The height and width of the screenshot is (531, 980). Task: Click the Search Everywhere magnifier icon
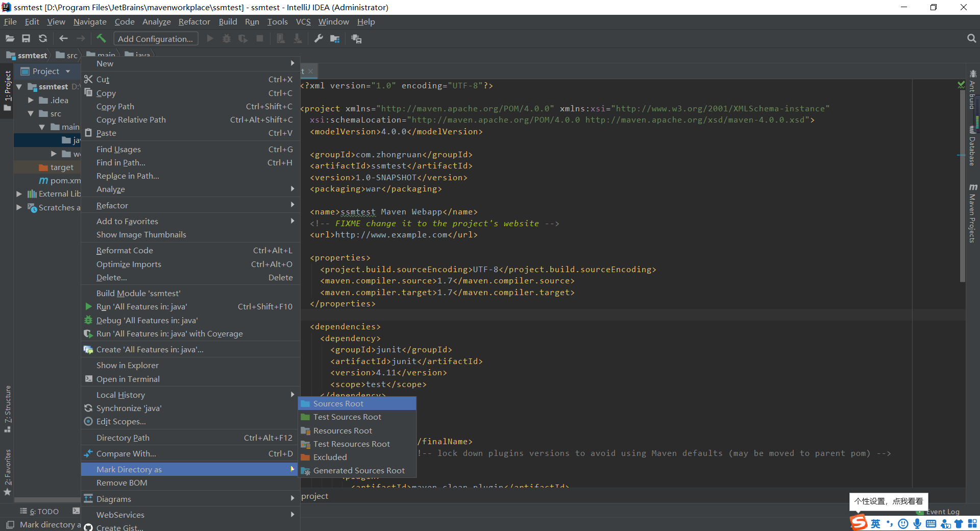click(971, 38)
